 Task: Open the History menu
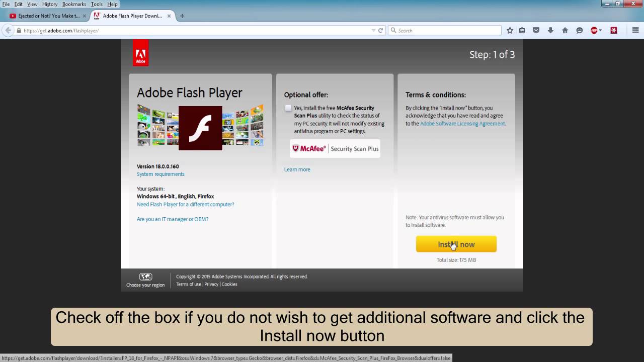coord(50,4)
